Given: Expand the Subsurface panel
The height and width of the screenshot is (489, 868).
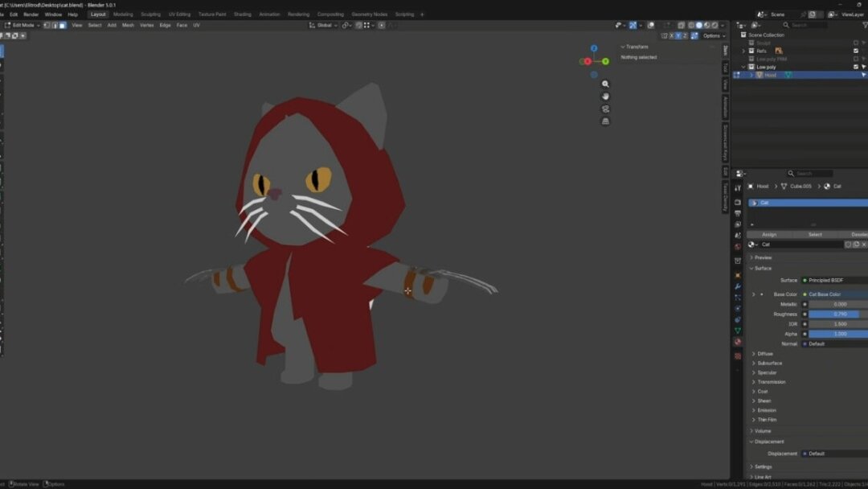Looking at the screenshot, I should [769, 363].
